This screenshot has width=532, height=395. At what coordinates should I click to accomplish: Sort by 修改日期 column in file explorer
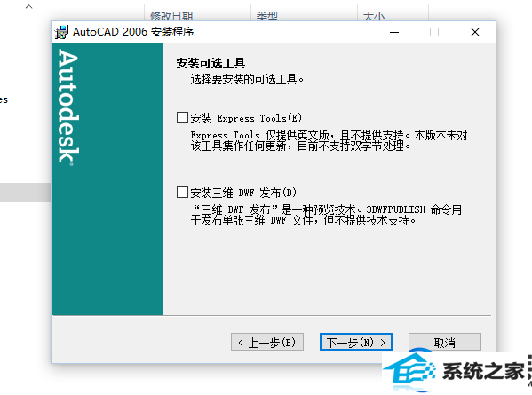tap(171, 16)
